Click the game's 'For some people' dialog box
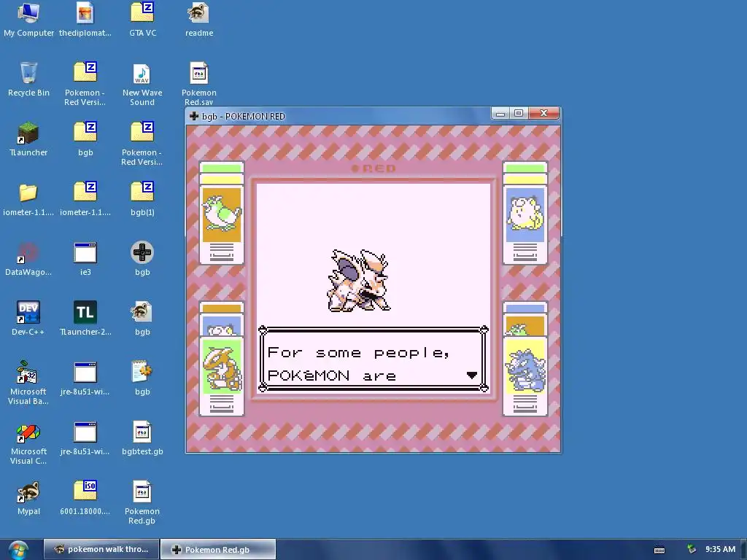Viewport: 747px width, 560px height. (373, 359)
